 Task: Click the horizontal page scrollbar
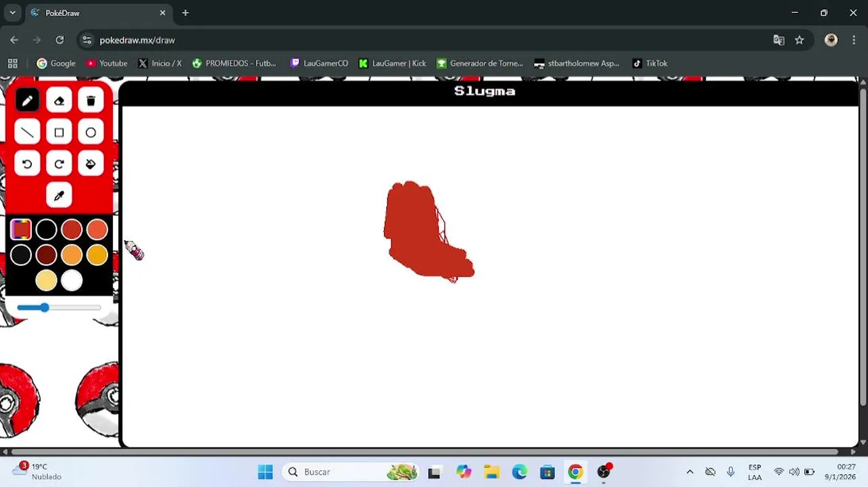(425, 451)
